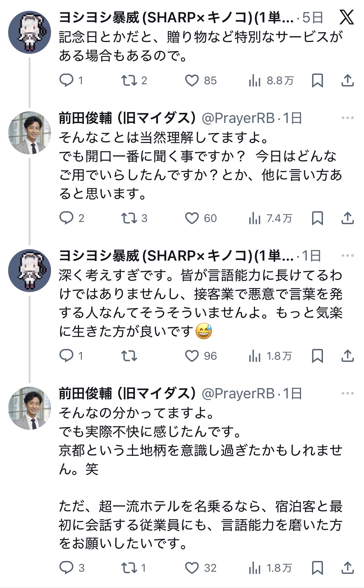
Task: Open more options on the 超一流ホテル tweet
Action: pyautogui.click(x=347, y=393)
